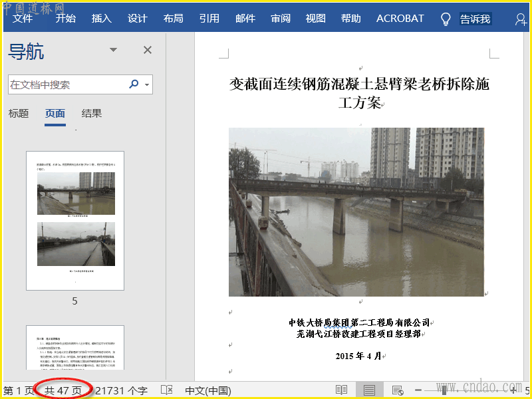Open the 帮助 ribbon tab
Viewport: 532px width, 399px height.
(x=351, y=19)
